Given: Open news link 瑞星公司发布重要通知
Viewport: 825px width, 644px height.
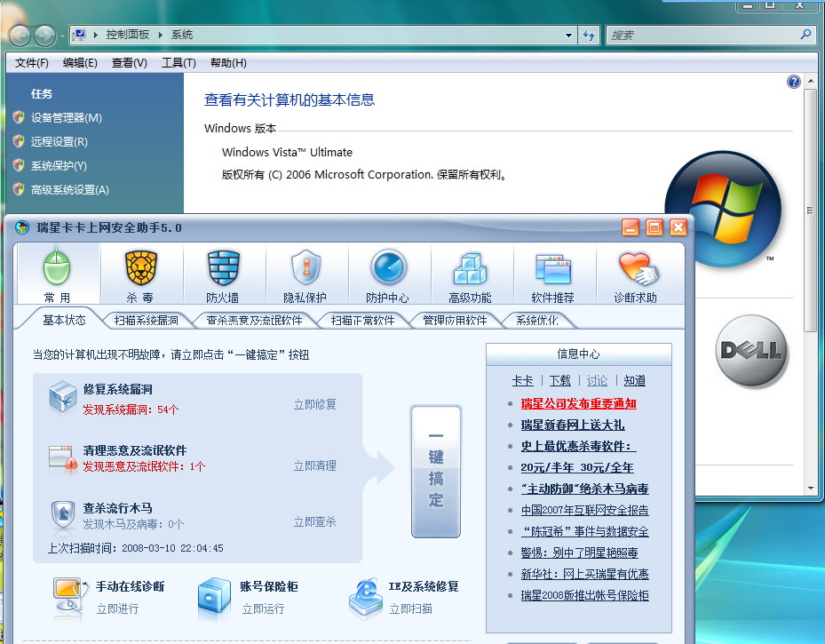Looking at the screenshot, I should (x=579, y=403).
